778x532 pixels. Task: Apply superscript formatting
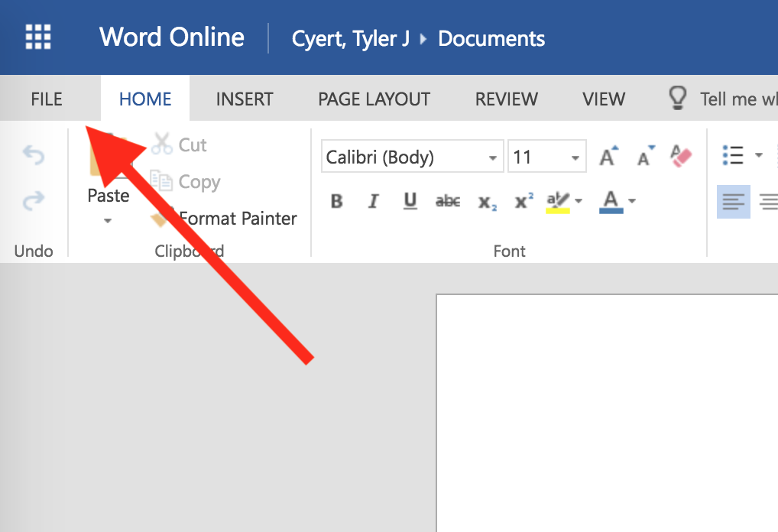524,201
